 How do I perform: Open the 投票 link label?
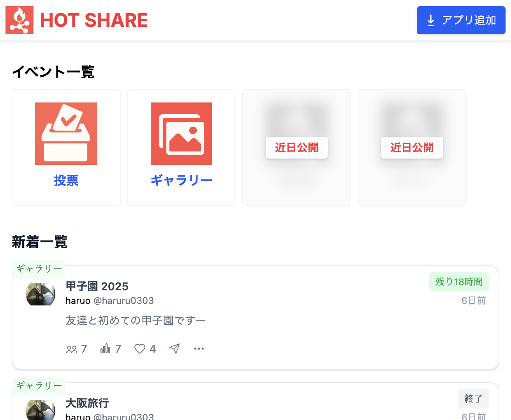66,180
